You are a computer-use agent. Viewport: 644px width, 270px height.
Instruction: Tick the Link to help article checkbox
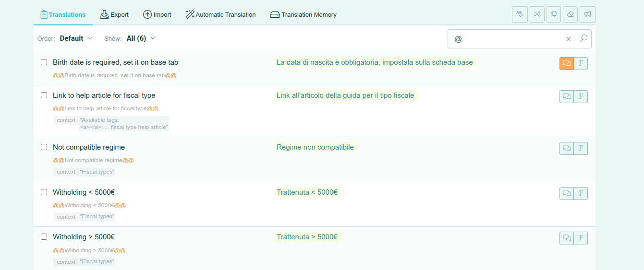tap(44, 95)
